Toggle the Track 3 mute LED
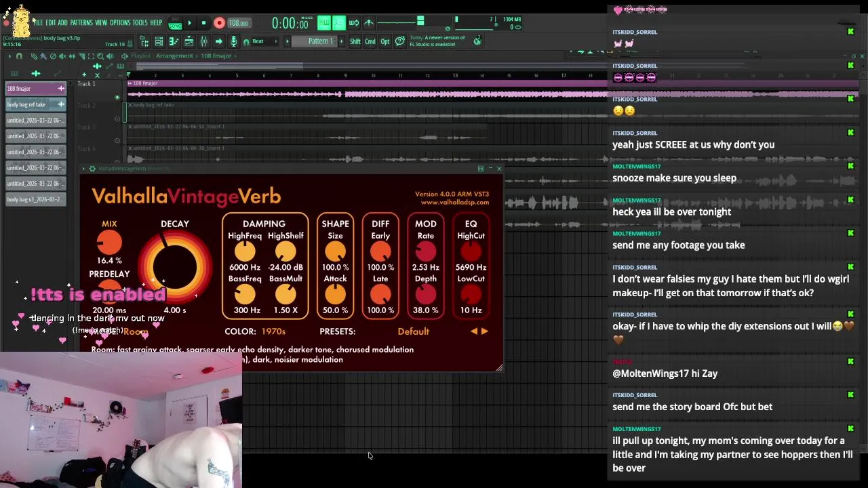 click(117, 141)
